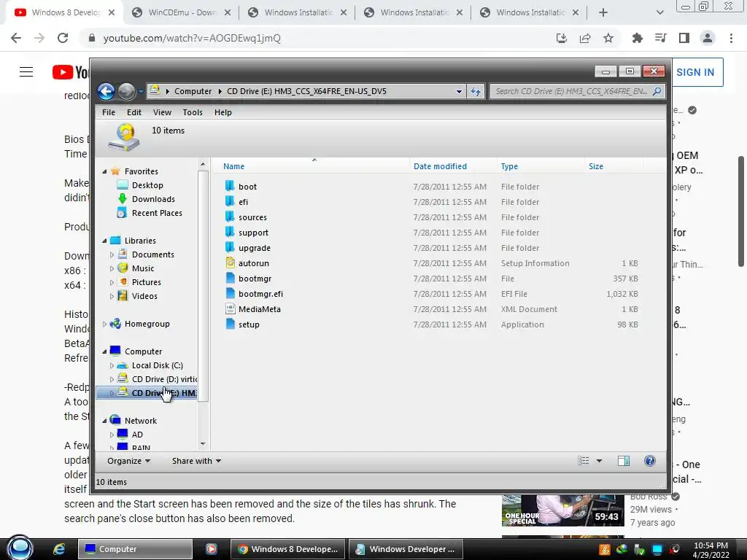Select the setup application file
The height and width of the screenshot is (560, 747).
coord(249,324)
